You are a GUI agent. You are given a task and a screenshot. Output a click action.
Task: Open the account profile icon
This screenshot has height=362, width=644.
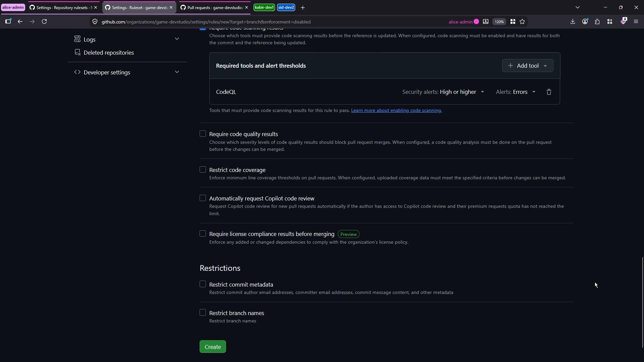point(585,21)
